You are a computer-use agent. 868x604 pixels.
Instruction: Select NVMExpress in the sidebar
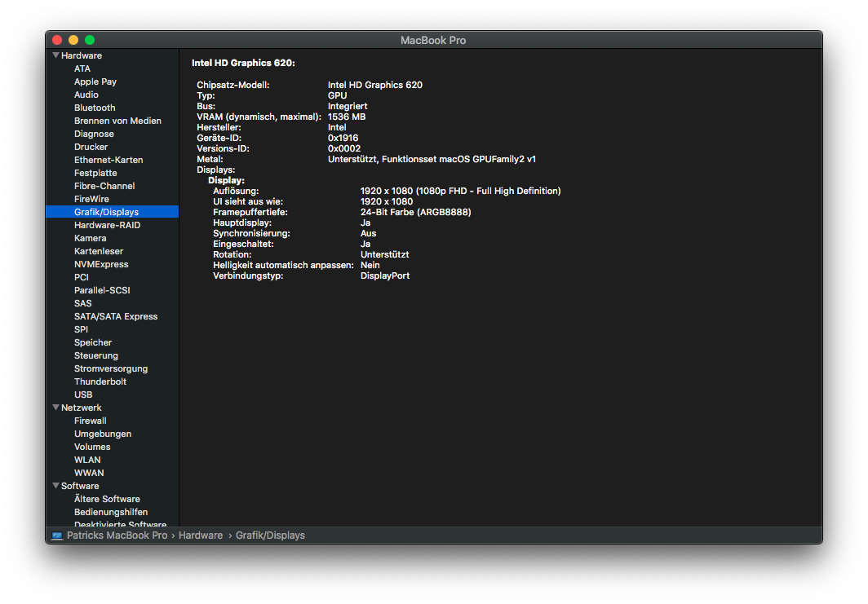pyautogui.click(x=100, y=264)
